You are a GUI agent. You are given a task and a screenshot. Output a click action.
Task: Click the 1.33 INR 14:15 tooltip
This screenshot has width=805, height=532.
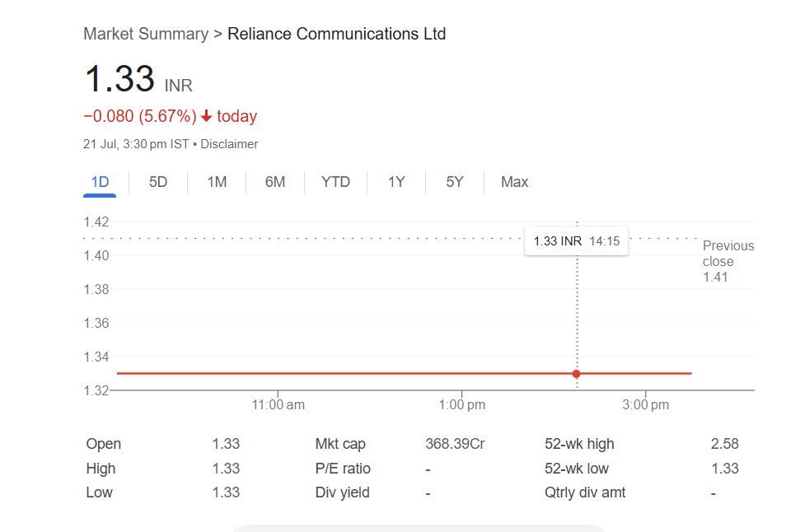576,241
